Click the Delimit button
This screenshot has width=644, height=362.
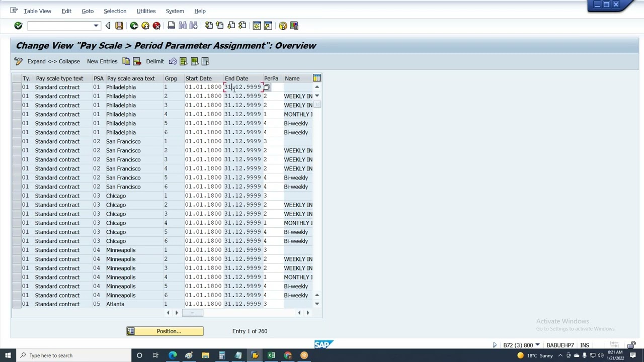[155, 61]
